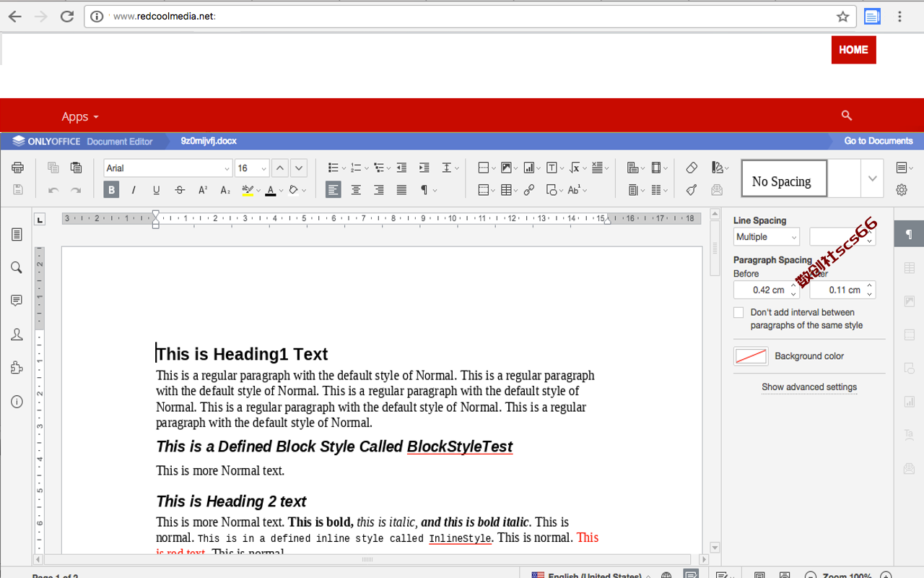Toggle Bold formatting

tap(111, 190)
